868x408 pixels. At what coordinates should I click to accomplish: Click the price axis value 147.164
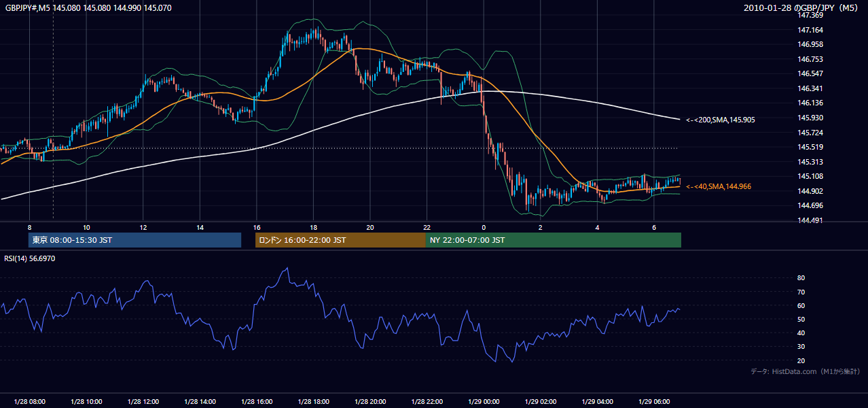(810, 30)
